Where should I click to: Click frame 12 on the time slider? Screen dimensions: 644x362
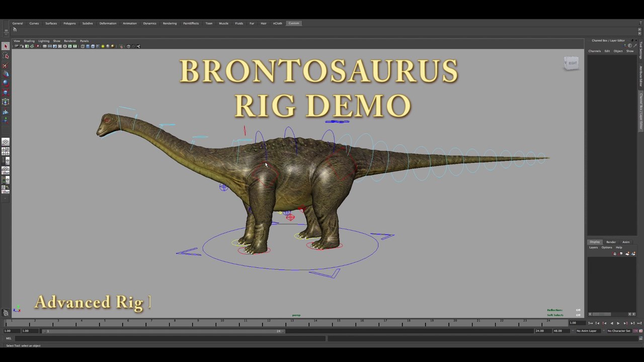coord(269,320)
